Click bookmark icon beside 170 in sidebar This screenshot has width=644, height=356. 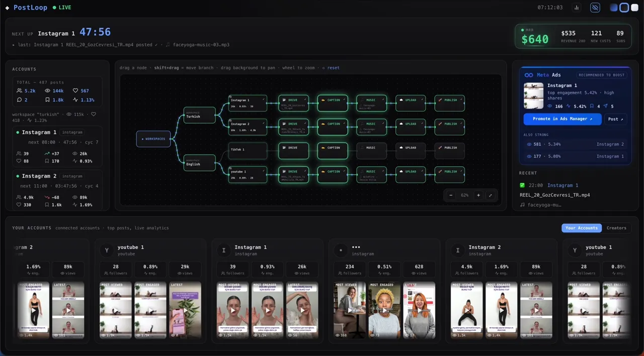[x=47, y=161]
